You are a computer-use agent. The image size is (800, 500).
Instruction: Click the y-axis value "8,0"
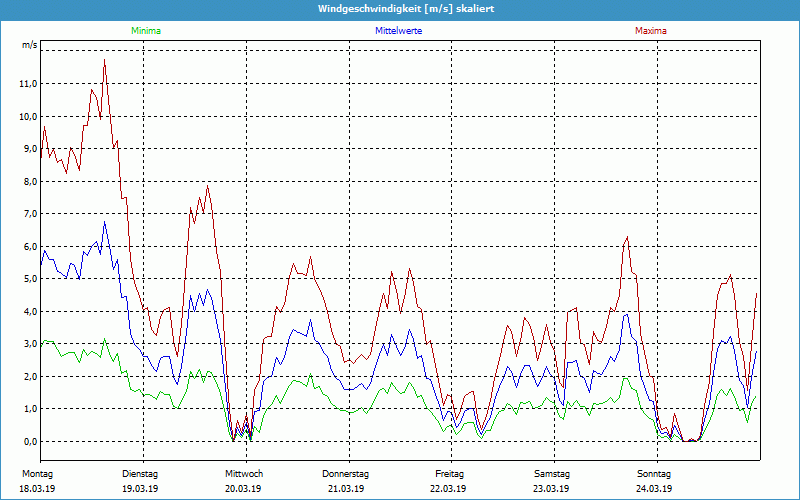[30, 181]
